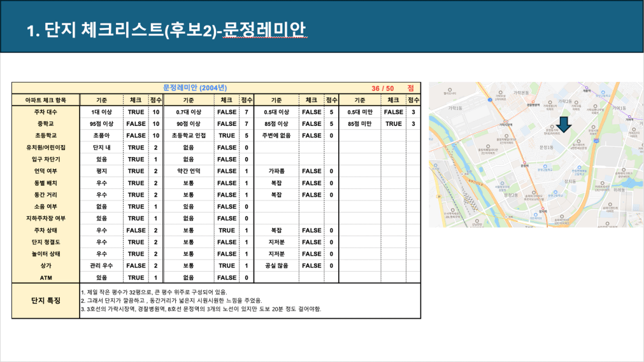
Task: Click the TRUE value in the 주차 대수 row
Action: (136, 112)
